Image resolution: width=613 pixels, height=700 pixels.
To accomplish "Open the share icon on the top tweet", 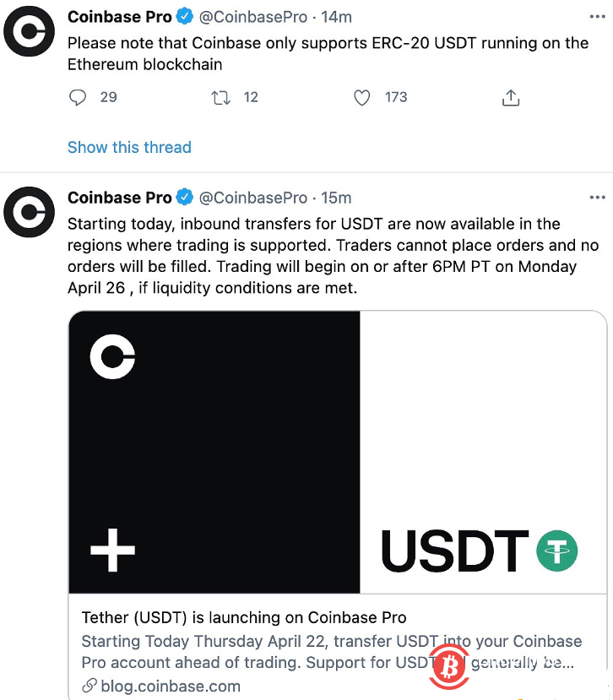I will (510, 97).
